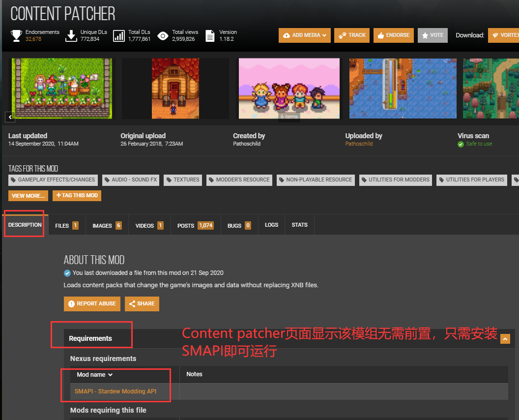
Task: Click the Safe to use virus scan link
Action: coord(479,144)
